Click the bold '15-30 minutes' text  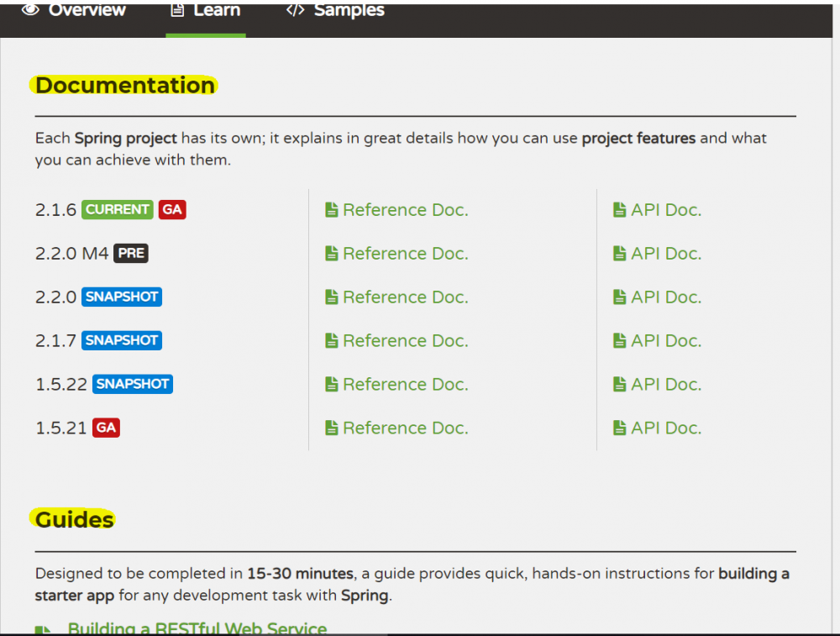click(300, 574)
